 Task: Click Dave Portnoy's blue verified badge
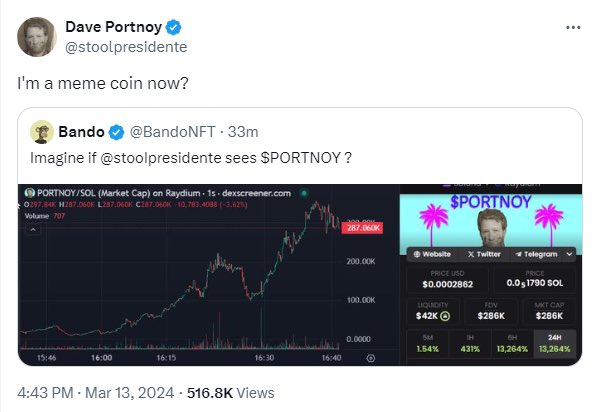point(174,27)
